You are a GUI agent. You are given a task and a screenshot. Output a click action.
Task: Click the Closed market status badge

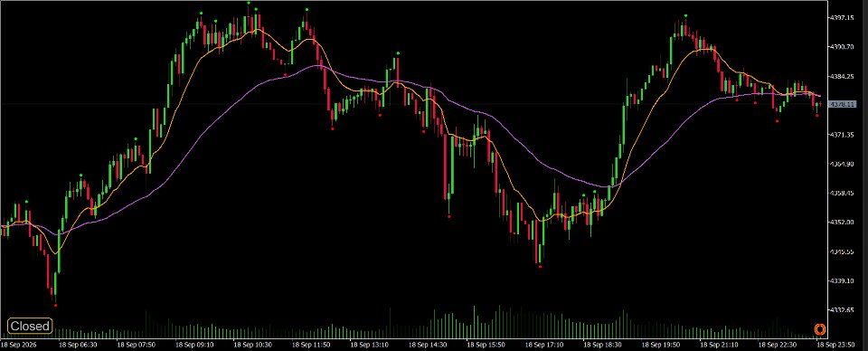[30, 326]
